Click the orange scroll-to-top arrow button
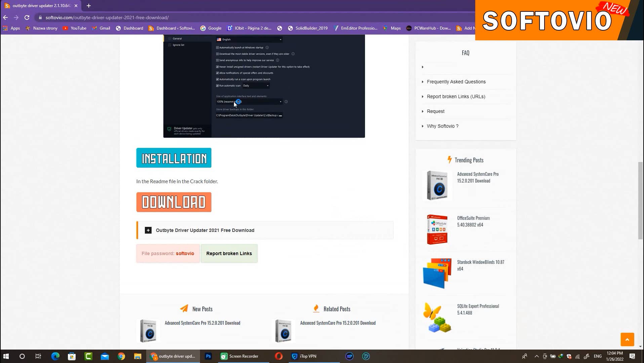This screenshot has width=644, height=363. pyautogui.click(x=627, y=339)
